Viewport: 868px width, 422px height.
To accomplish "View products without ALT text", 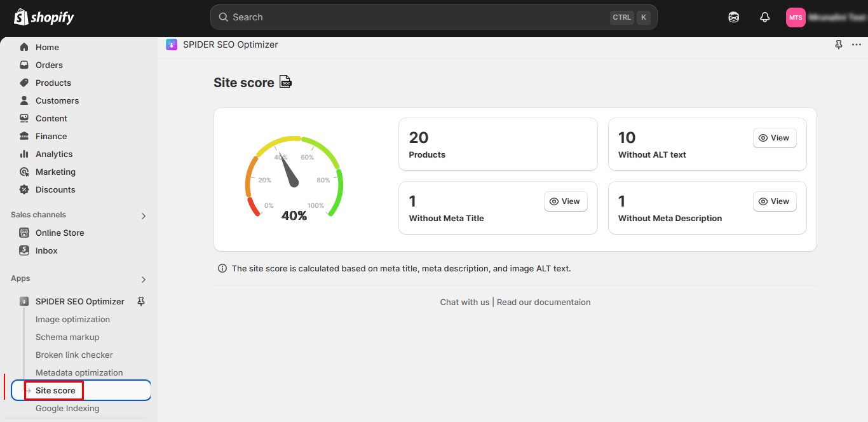I will (x=774, y=138).
